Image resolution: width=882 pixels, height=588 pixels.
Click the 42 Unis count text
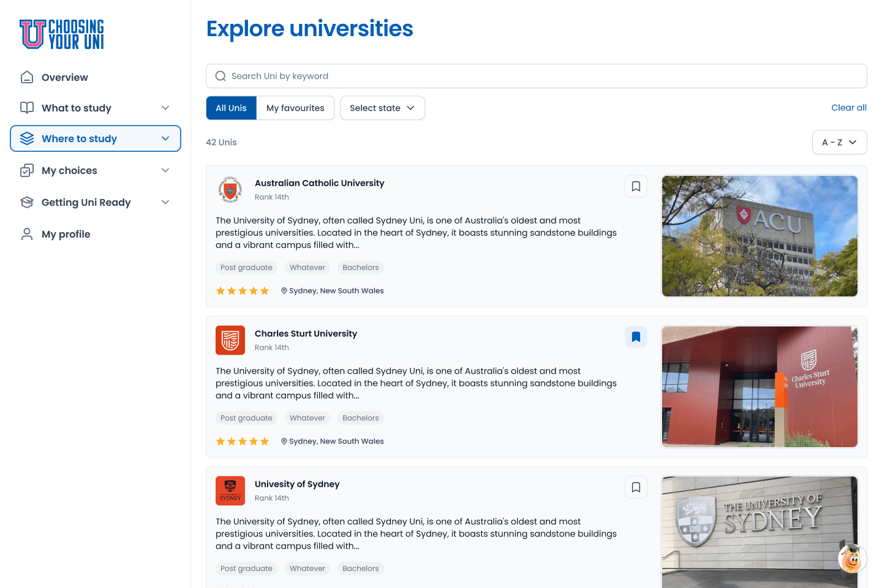coord(221,142)
